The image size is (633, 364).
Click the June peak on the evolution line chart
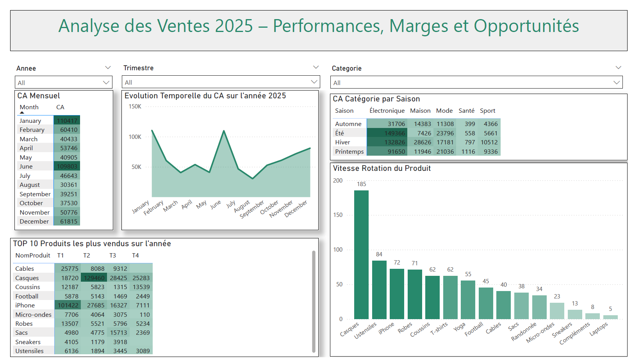224,131
